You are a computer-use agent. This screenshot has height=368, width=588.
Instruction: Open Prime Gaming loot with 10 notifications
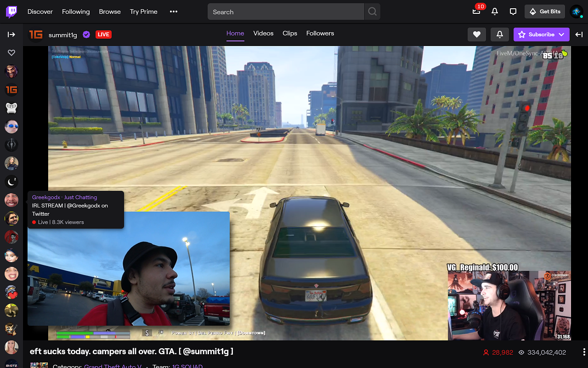tap(476, 11)
